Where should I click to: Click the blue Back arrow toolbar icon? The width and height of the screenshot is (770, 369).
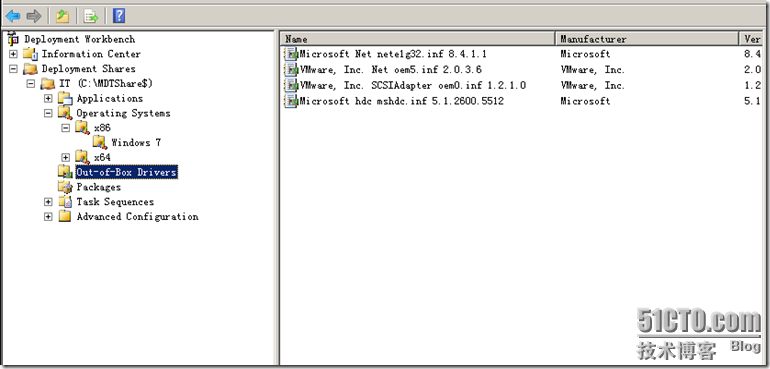13,16
